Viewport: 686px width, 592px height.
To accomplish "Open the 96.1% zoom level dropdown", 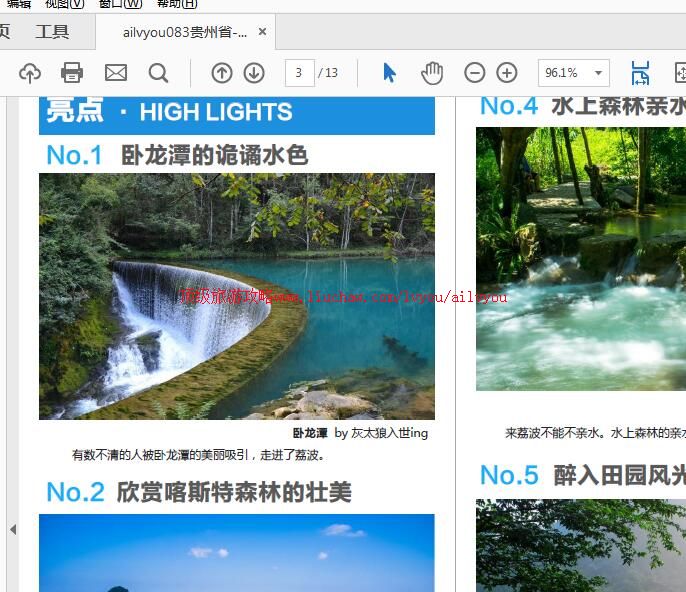I will 573,73.
